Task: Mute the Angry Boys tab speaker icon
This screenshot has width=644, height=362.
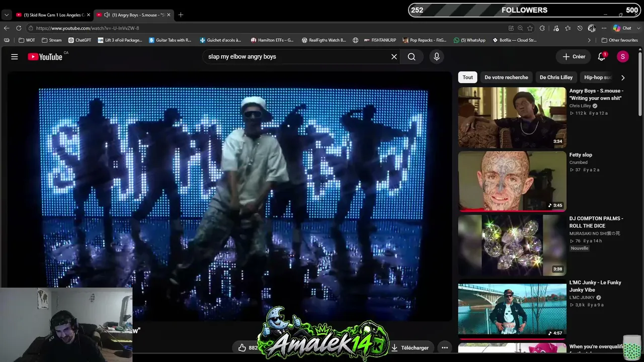Action: coord(107,15)
